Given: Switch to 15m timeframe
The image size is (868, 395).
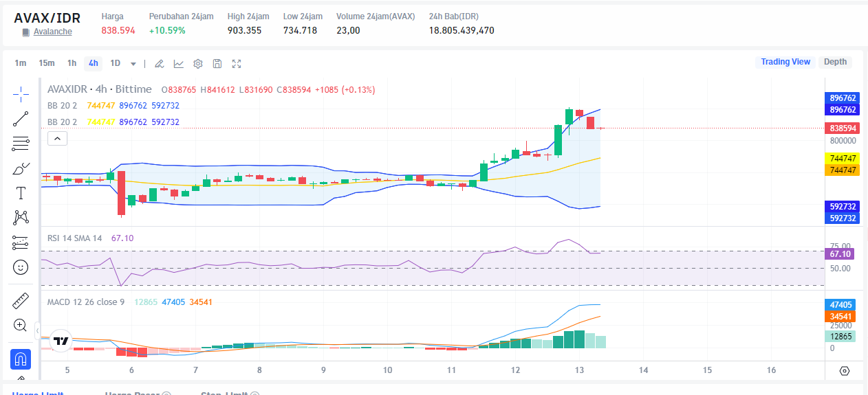Looking at the screenshot, I should click(46, 63).
